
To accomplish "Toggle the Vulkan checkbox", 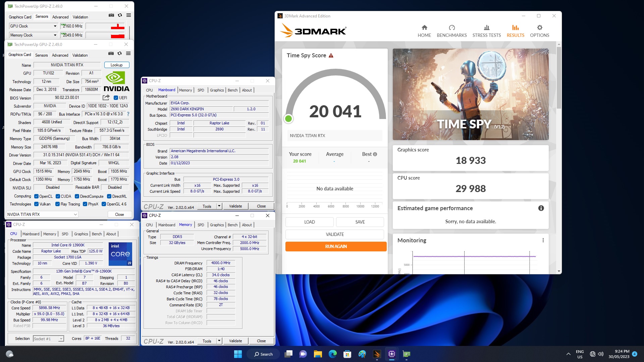I will pyautogui.click(x=36, y=204).
